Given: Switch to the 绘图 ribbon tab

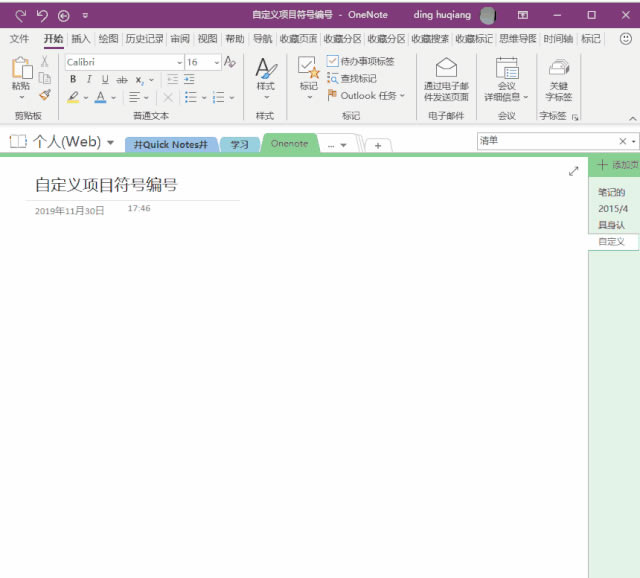Looking at the screenshot, I should click(x=108, y=39).
